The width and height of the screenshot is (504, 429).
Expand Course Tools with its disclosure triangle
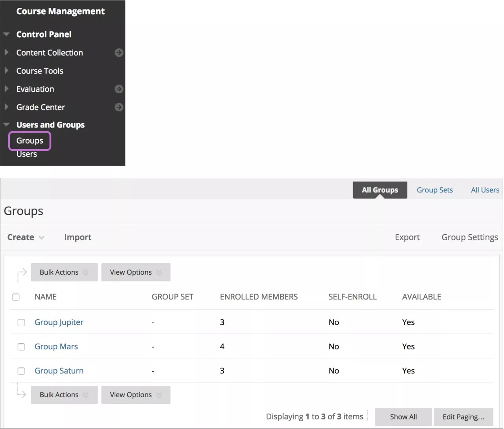coord(7,71)
